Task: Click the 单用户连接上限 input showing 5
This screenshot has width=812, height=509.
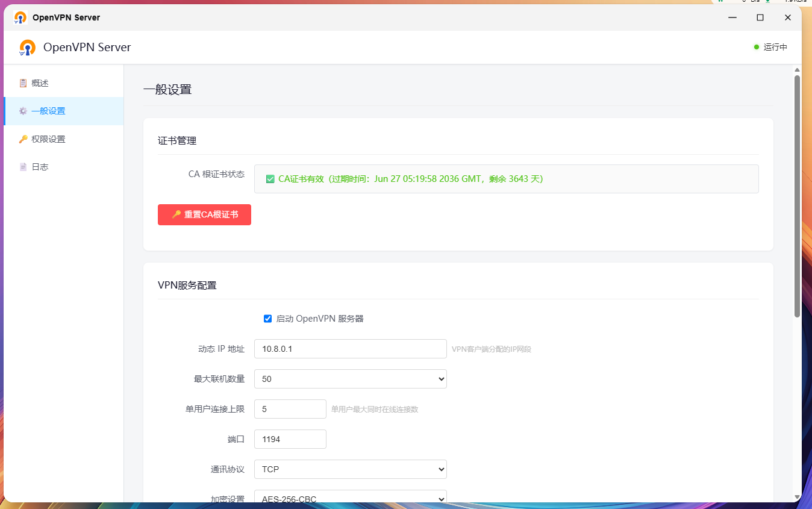Action: 290,409
